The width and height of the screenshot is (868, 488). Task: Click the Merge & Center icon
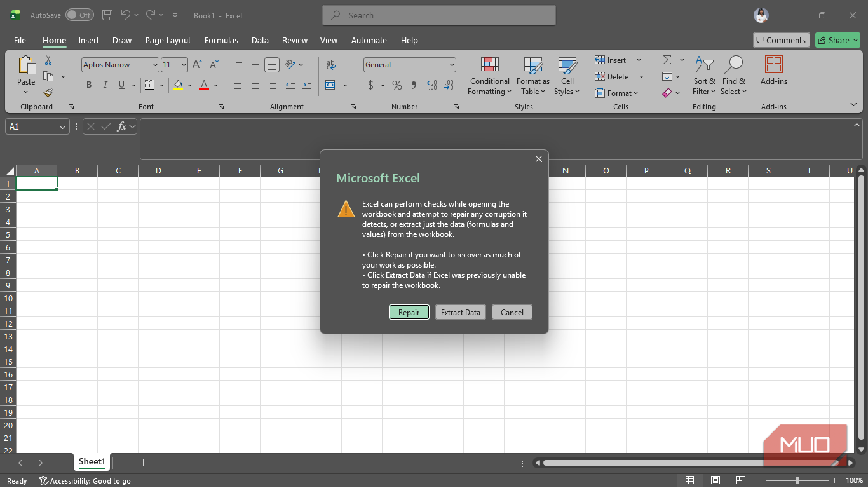(x=330, y=85)
